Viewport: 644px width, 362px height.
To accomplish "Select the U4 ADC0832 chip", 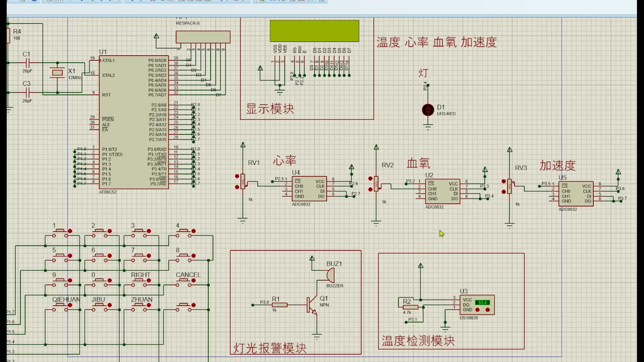I will click(x=309, y=189).
